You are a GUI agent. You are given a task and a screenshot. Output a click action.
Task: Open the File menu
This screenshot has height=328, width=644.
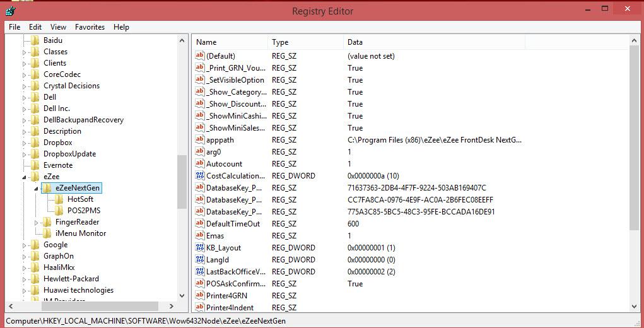point(15,27)
